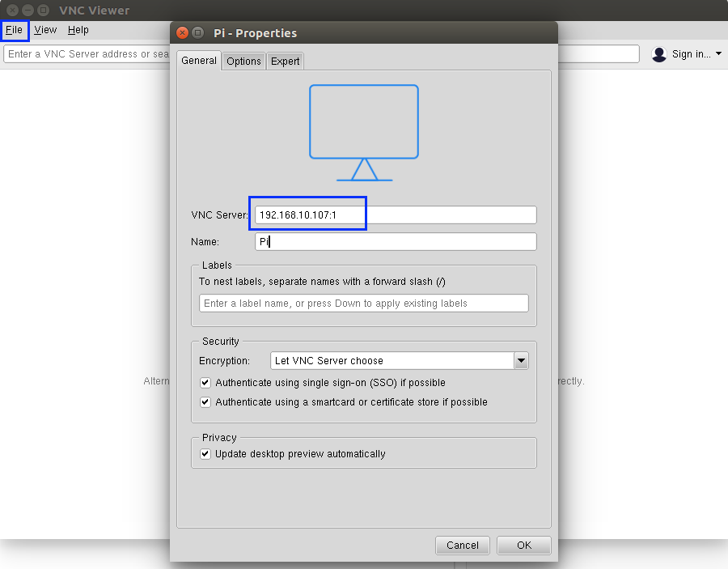The image size is (728, 569).
Task: Switch to the Options tab
Action: (x=243, y=62)
